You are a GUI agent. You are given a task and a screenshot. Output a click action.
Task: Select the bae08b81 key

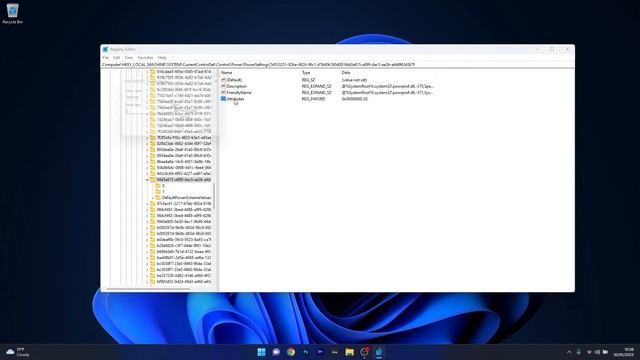pos(184,258)
